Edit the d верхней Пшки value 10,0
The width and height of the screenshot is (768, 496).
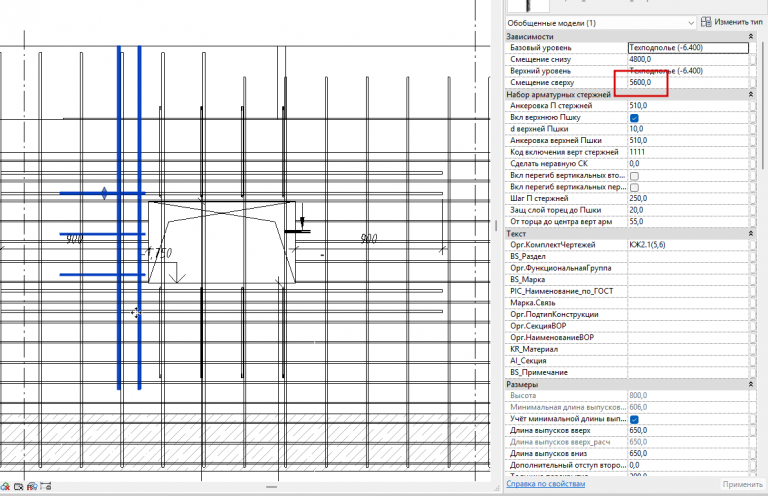point(688,129)
